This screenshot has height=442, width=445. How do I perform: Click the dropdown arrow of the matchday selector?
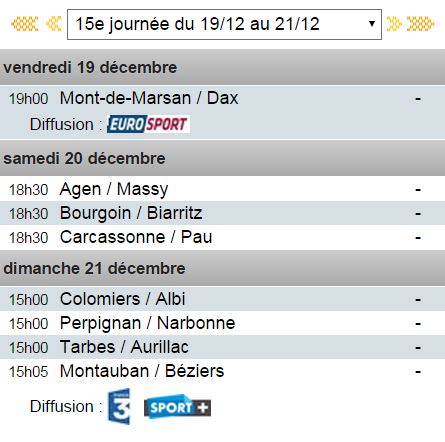point(372,24)
